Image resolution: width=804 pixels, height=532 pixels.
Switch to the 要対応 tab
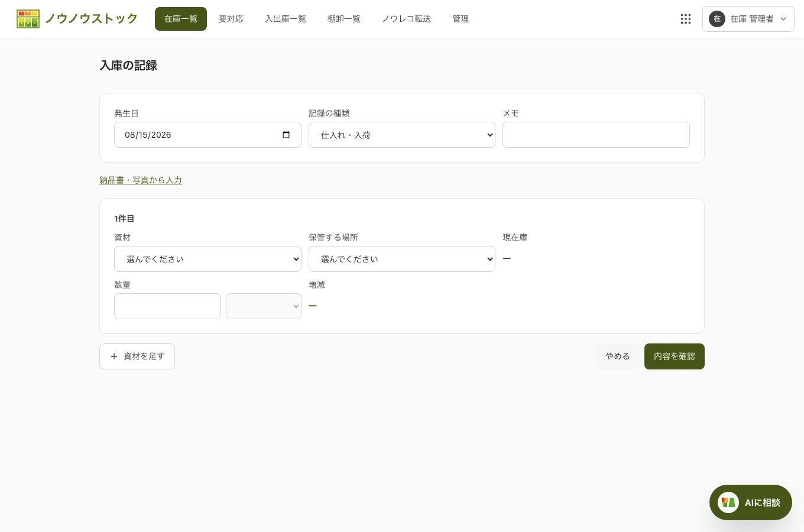pyautogui.click(x=231, y=19)
